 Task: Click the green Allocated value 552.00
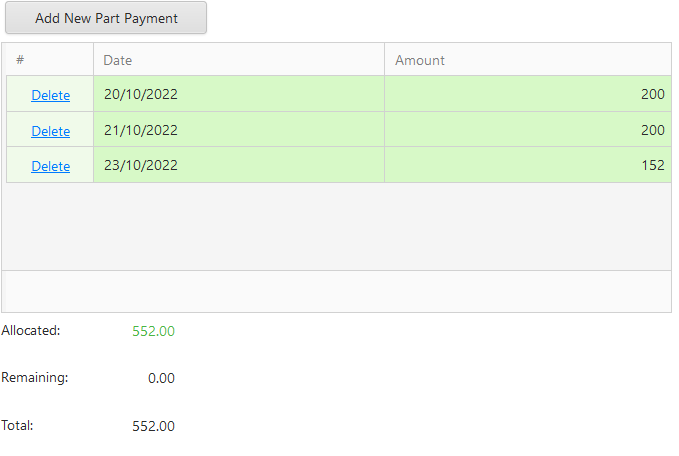pyautogui.click(x=153, y=331)
